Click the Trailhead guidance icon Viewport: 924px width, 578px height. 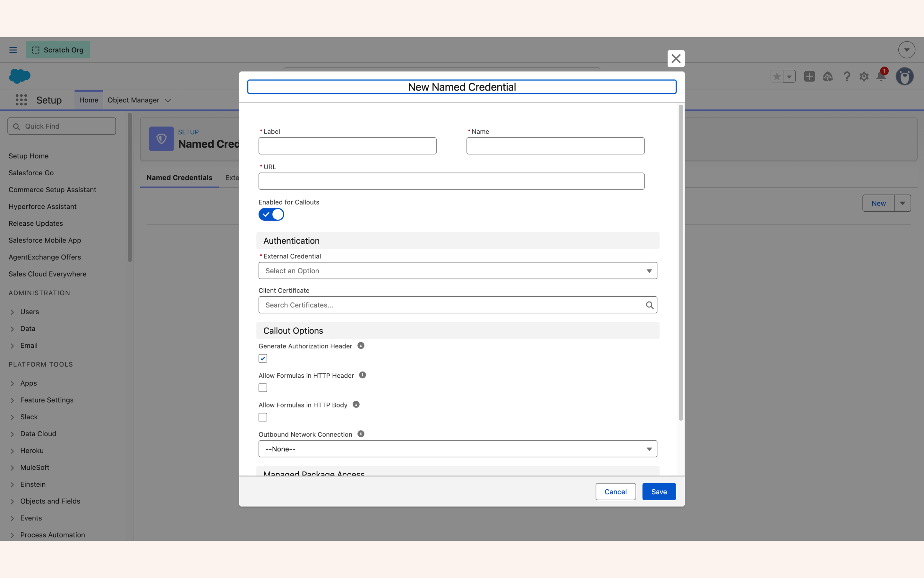coord(827,76)
